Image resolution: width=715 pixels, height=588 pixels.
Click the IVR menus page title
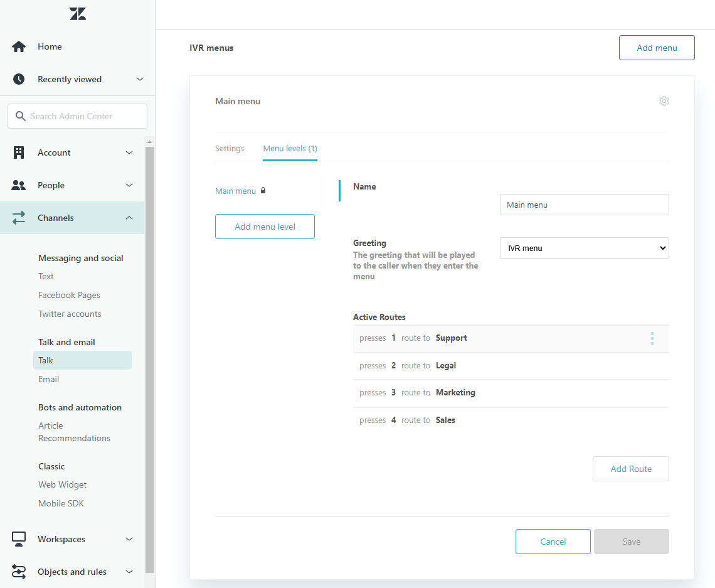click(211, 48)
